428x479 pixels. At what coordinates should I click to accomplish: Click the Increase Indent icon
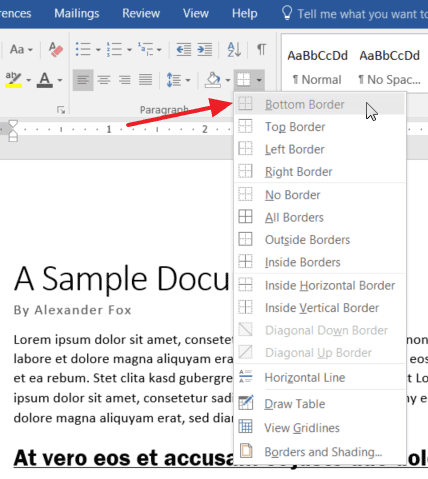(x=205, y=50)
